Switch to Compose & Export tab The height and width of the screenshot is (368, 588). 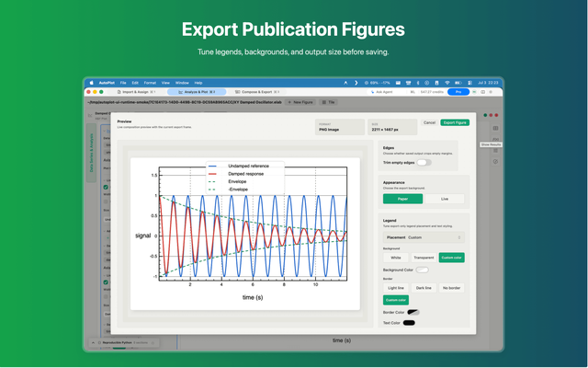(257, 92)
